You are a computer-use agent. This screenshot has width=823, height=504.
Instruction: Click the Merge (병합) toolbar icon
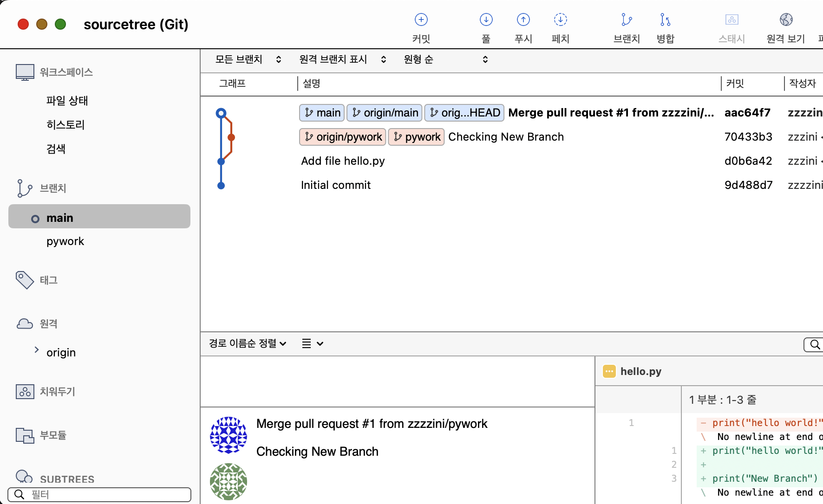coord(665,19)
